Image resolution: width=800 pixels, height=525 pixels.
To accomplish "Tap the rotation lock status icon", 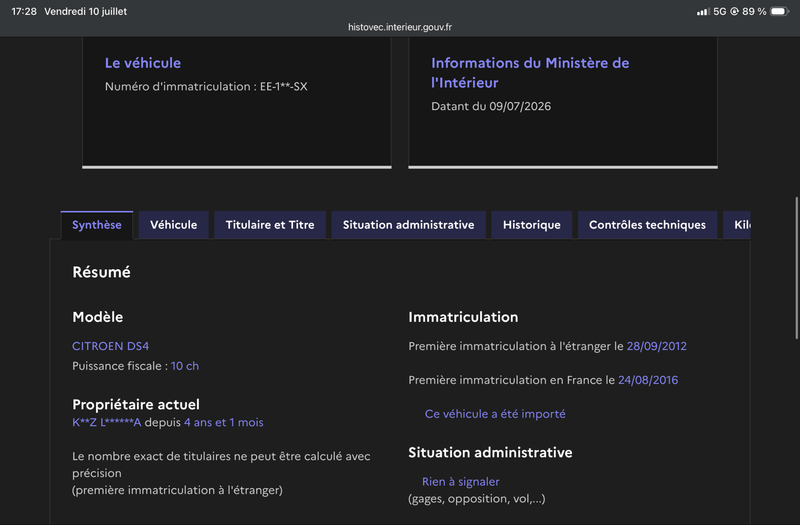I will [734, 11].
